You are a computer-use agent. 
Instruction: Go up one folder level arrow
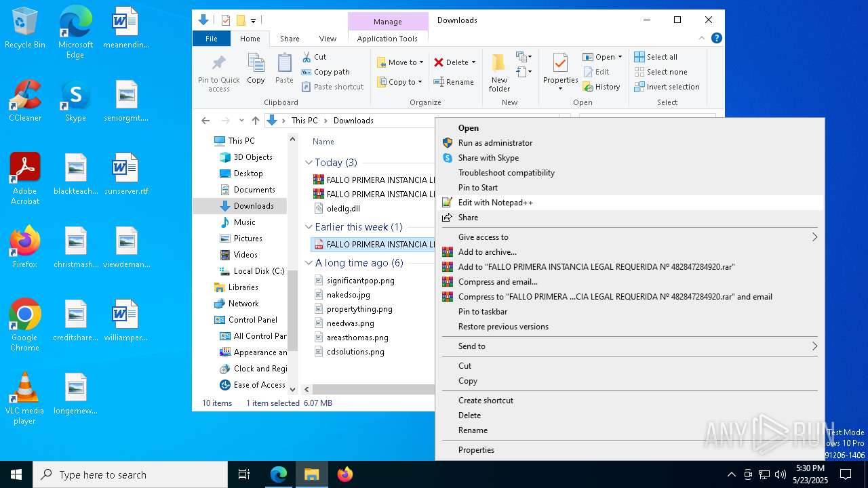[255, 121]
